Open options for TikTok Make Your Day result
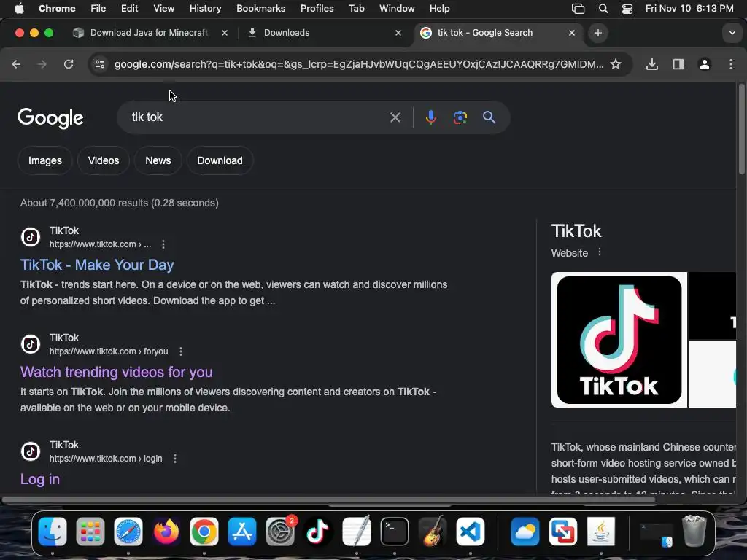 (x=163, y=244)
